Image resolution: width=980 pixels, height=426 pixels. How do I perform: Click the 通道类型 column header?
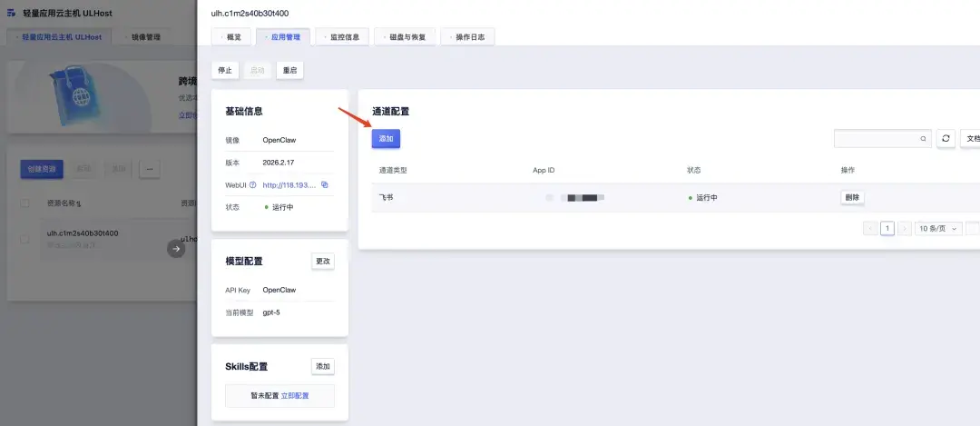point(393,170)
